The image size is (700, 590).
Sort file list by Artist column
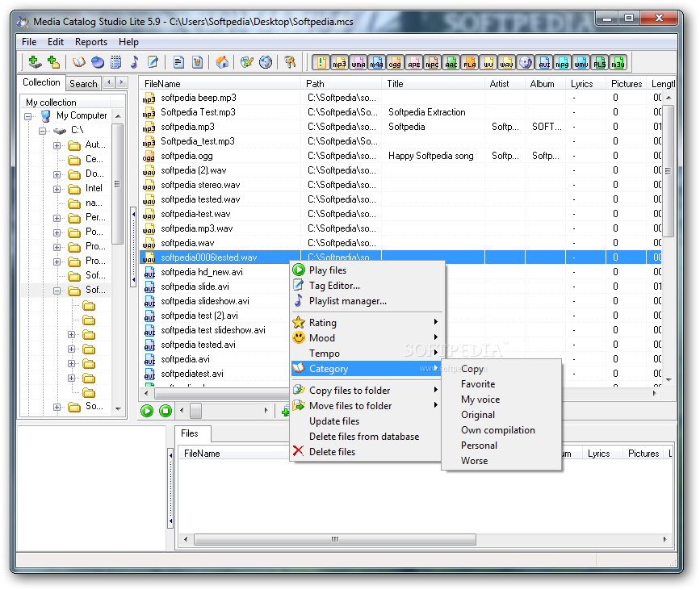(x=505, y=84)
